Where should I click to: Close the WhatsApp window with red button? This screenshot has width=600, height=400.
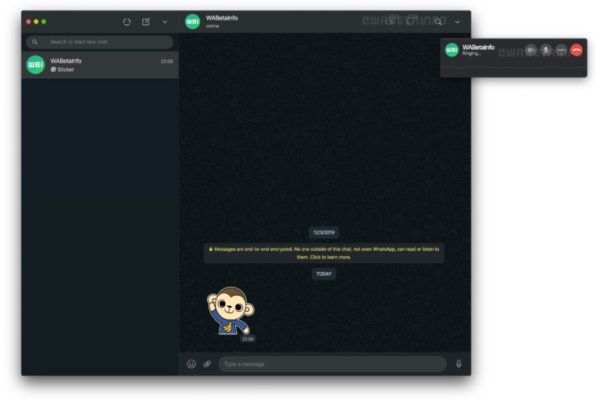pyautogui.click(x=28, y=22)
